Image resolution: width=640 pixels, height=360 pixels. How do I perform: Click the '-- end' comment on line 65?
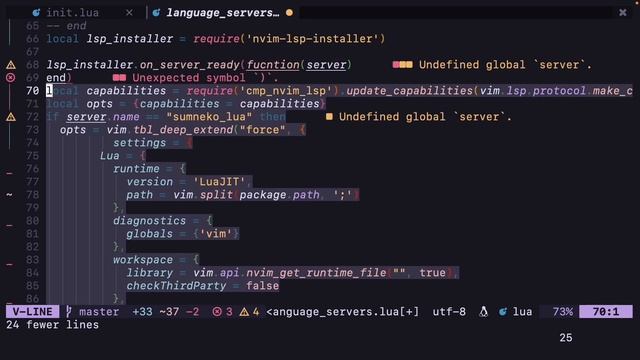(66, 26)
